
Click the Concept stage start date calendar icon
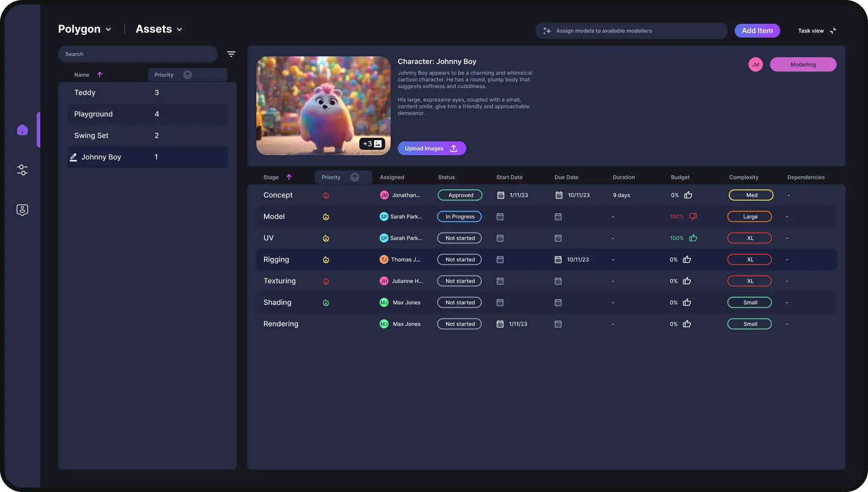[x=501, y=195]
